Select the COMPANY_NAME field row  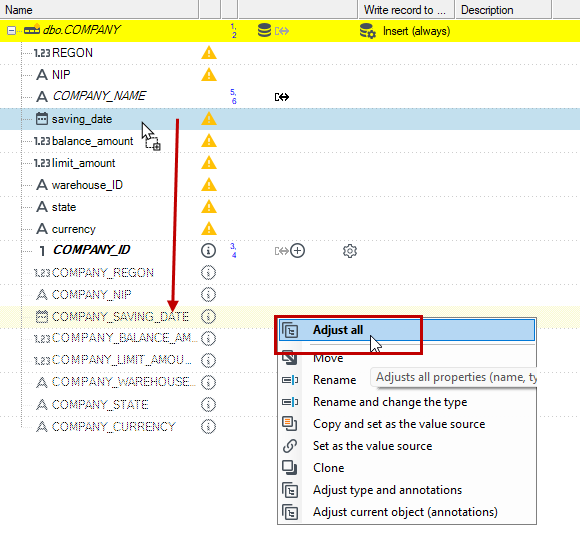(290, 97)
